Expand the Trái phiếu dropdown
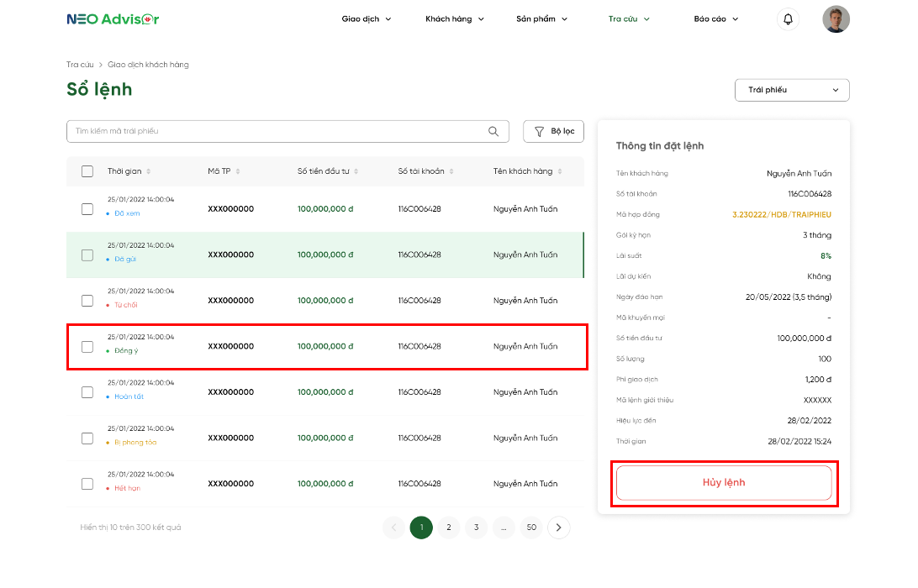 792,90
